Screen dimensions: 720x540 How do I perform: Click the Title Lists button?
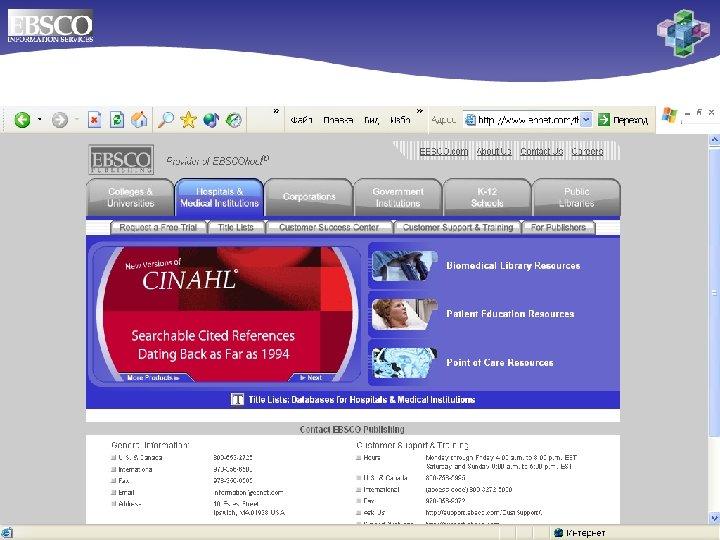pyautogui.click(x=236, y=228)
